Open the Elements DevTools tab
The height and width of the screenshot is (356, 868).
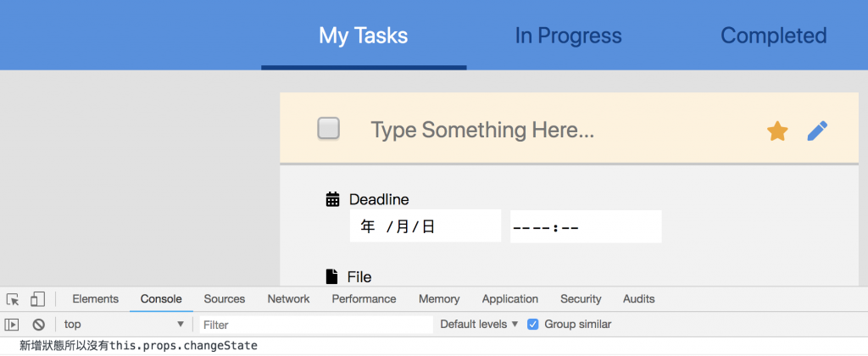click(x=95, y=299)
